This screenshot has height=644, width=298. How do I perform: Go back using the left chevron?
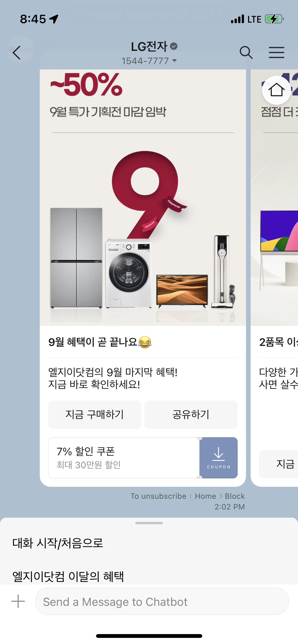pos(17,53)
